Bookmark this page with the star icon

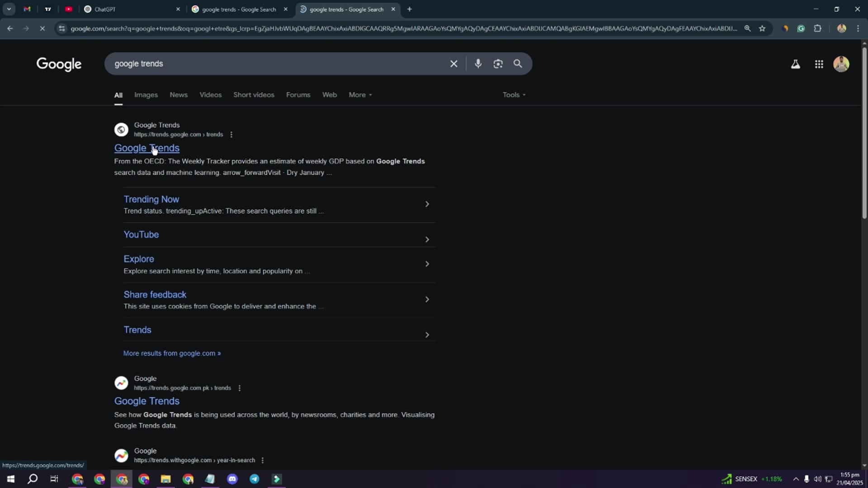(762, 28)
